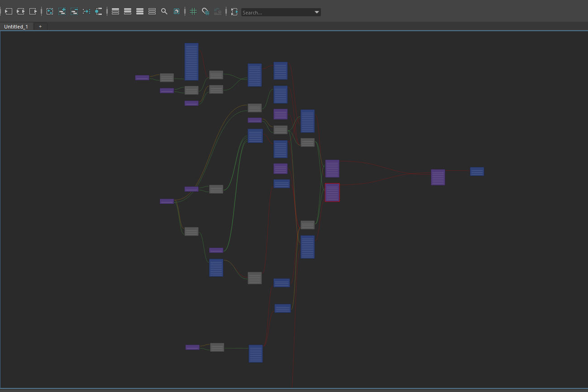Rearrange graph layout with the arrow-dots icon
Image resolution: width=588 pixels, height=392 pixels.
pos(86,11)
